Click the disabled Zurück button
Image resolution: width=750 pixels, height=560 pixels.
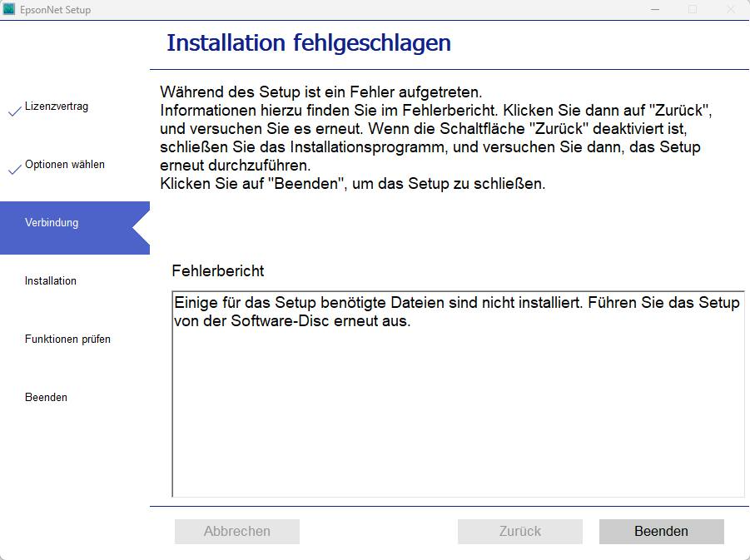(519, 532)
